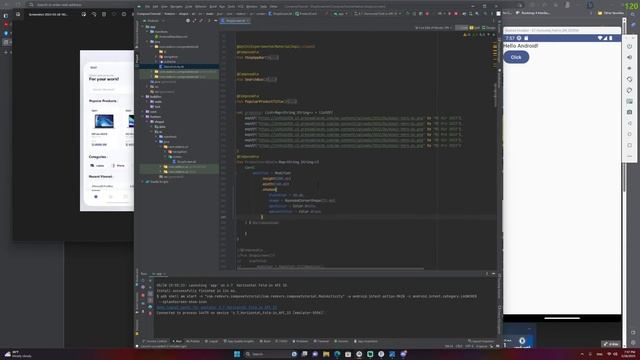The height and width of the screenshot is (360, 640).
Task: Click emulator Overview square icon
Action: point(629,145)
